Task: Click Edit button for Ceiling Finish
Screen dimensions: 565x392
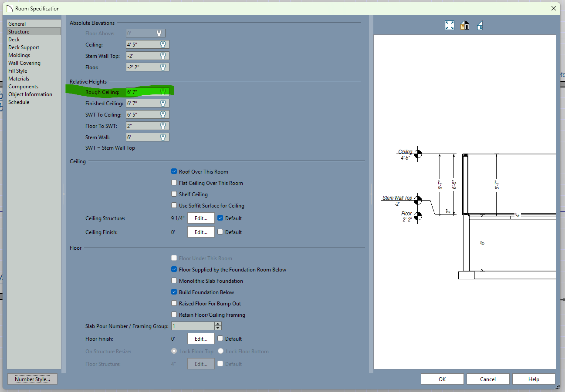Action: 201,232
